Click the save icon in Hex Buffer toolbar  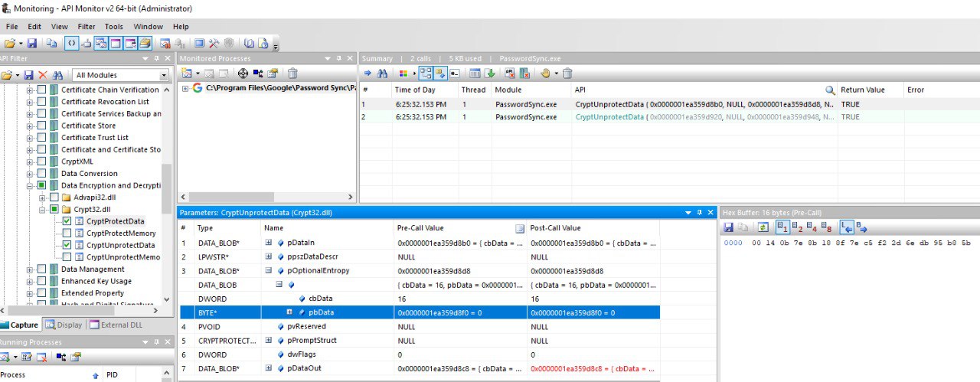[728, 227]
